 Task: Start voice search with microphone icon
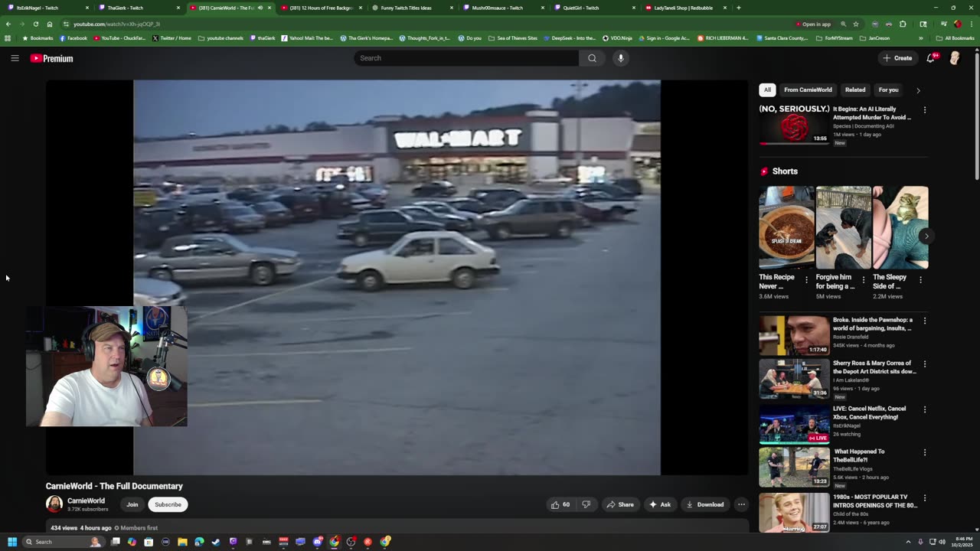coord(621,58)
